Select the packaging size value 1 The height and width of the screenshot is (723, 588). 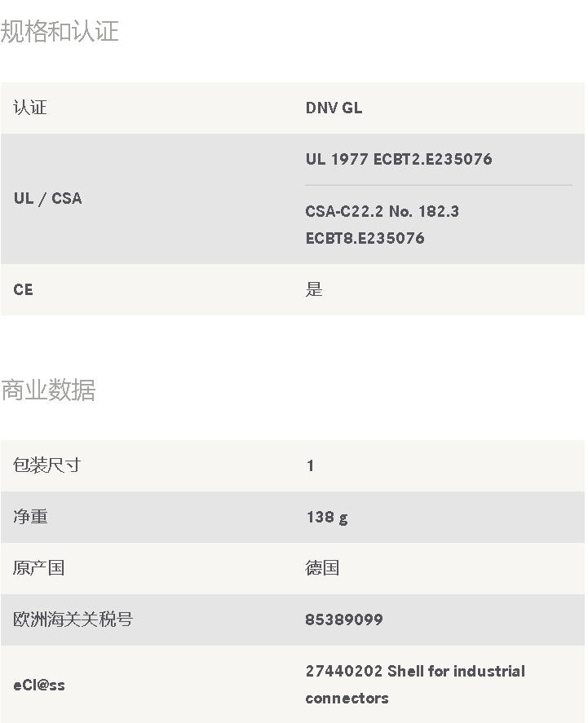[311, 465]
